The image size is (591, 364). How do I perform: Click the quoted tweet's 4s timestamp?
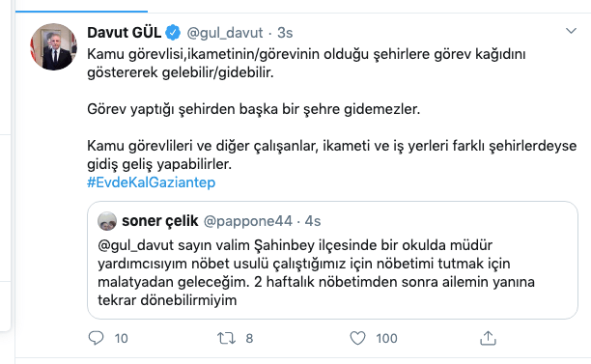coord(313,221)
